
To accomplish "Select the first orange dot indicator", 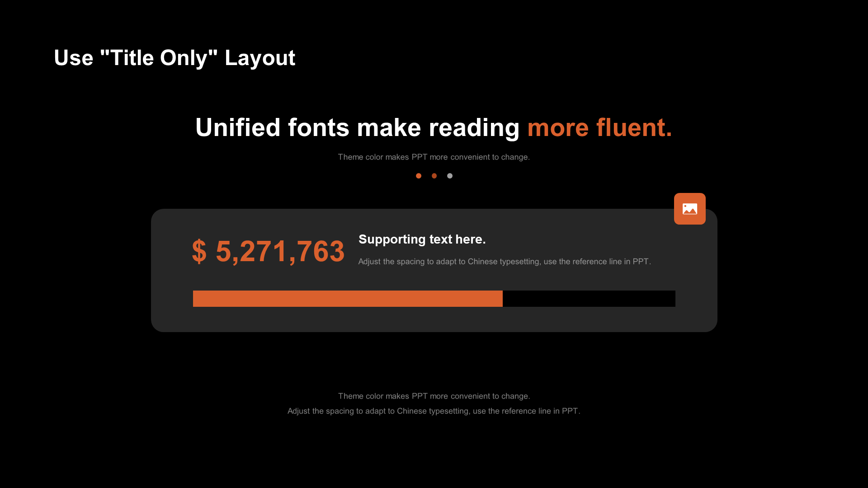I will coord(419,175).
